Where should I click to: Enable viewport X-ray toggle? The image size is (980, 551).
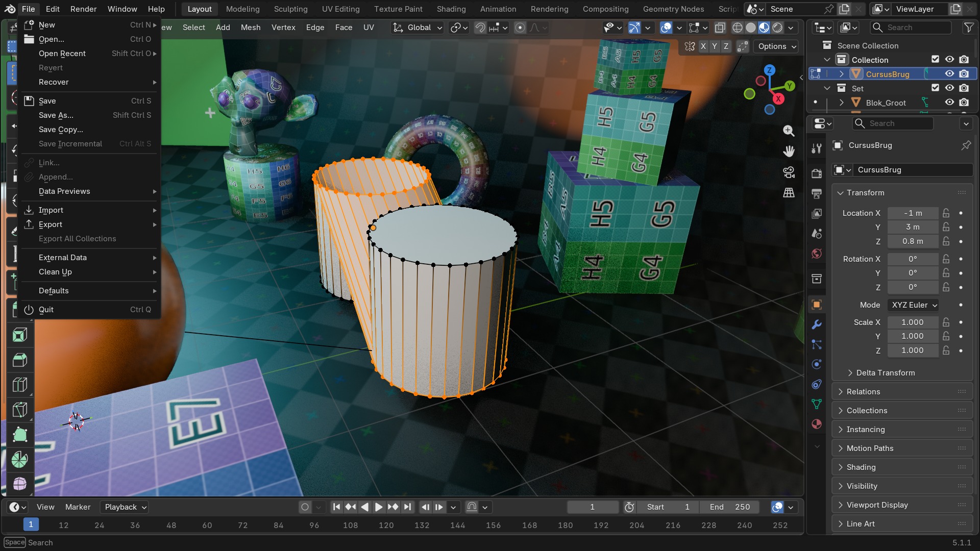click(720, 28)
